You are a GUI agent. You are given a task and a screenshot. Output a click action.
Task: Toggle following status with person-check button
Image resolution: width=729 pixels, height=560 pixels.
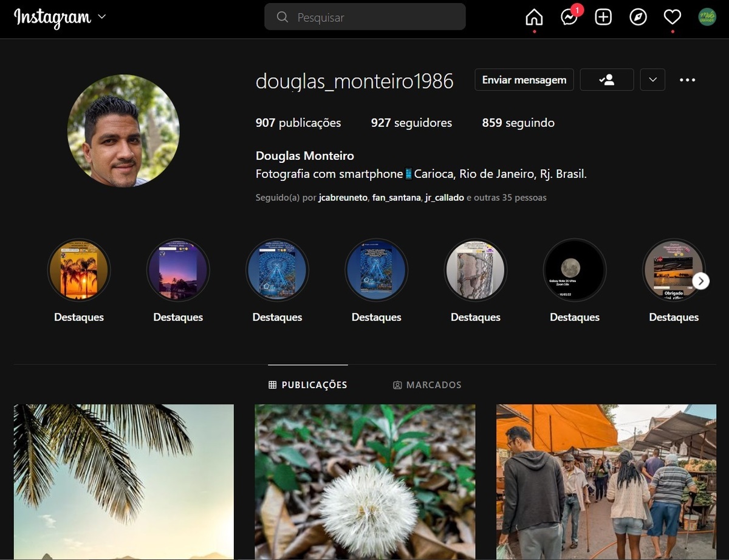pos(606,80)
